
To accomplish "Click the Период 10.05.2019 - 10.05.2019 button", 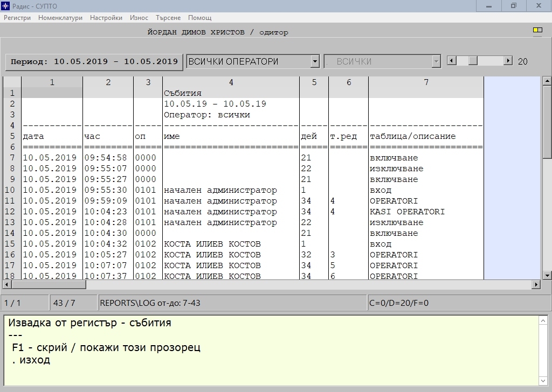I will pyautogui.click(x=94, y=61).
